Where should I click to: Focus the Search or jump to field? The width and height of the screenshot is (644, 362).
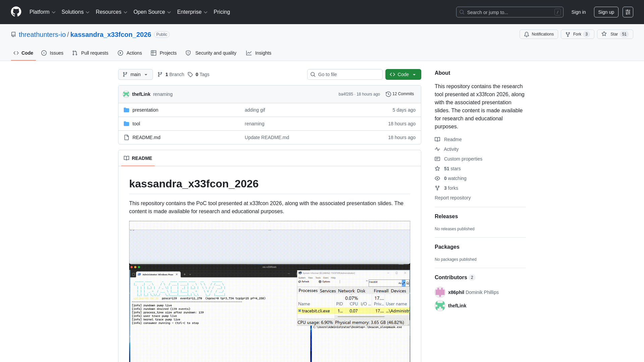(x=509, y=12)
